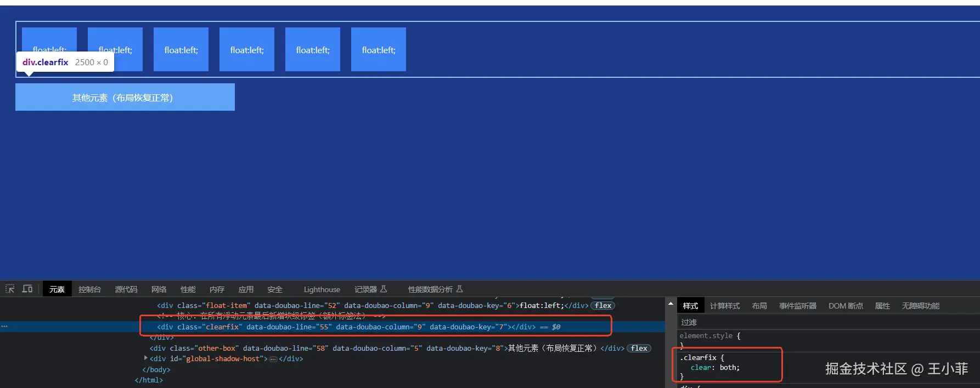Open the 事件监听器 event listeners subtab
980x388 pixels.
click(x=798, y=306)
